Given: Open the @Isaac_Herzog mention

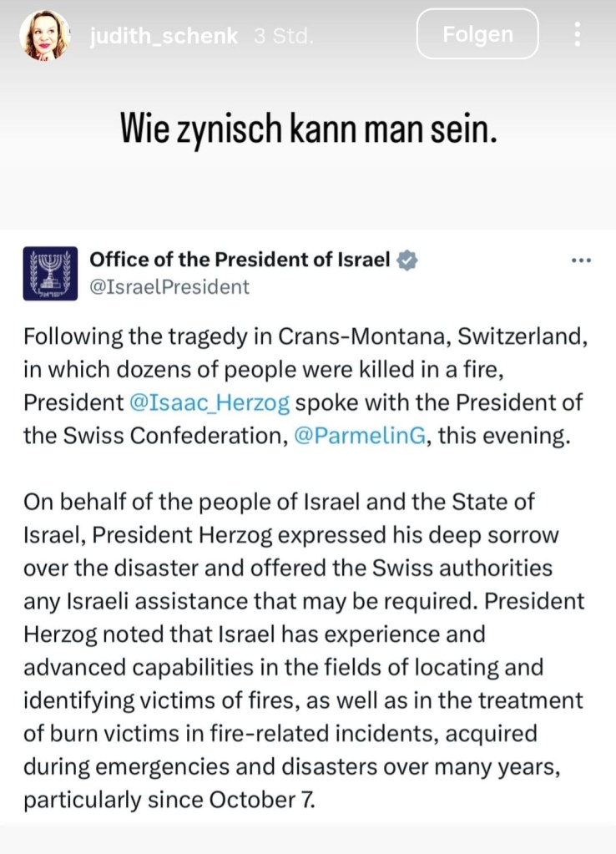Looking at the screenshot, I should click(x=210, y=402).
